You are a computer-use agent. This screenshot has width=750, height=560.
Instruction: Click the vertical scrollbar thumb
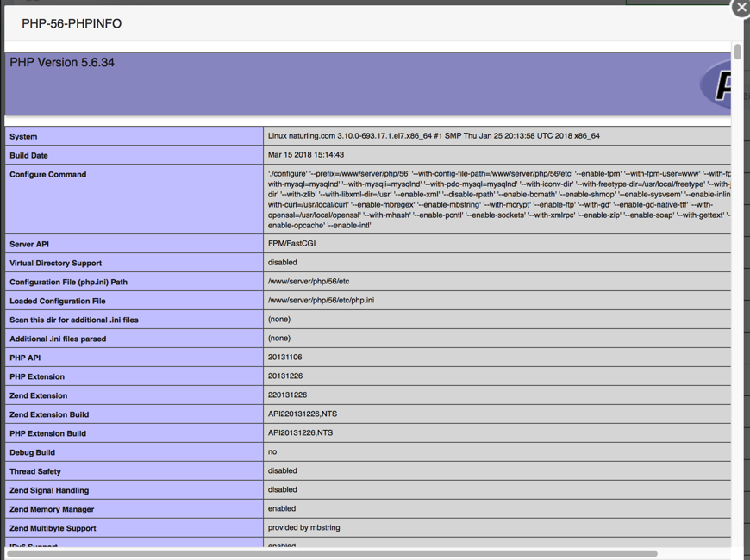coord(738,52)
